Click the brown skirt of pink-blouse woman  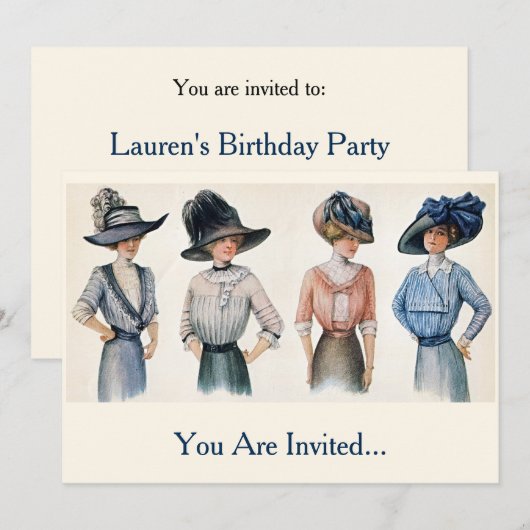336,362
